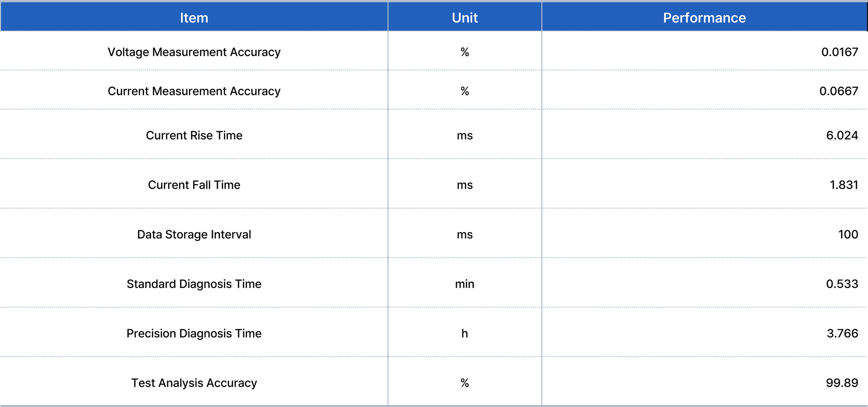Select the min unit cell
868x407 pixels.
(x=465, y=284)
